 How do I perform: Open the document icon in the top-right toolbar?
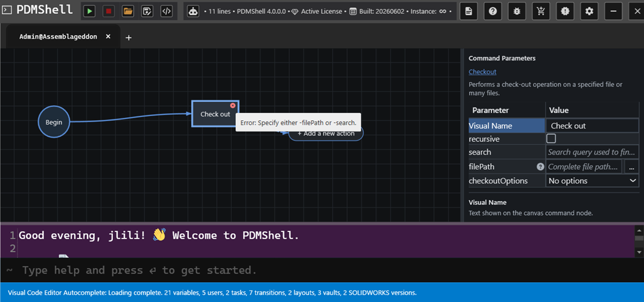pyautogui.click(x=468, y=11)
